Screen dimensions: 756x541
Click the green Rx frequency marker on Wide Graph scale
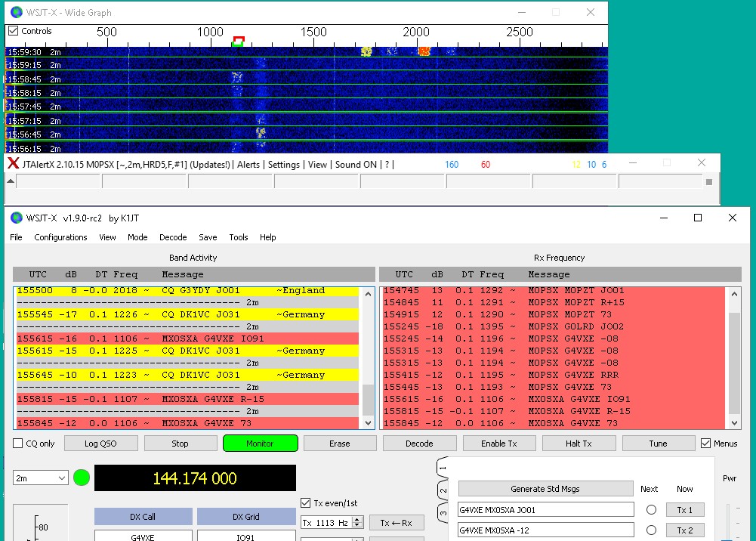(236, 44)
